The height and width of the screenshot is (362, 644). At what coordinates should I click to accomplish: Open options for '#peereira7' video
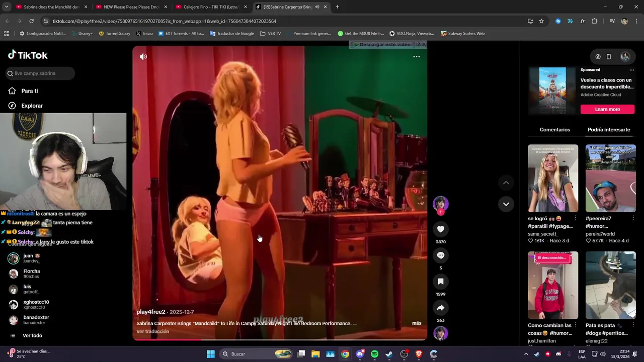pyautogui.click(x=633, y=218)
